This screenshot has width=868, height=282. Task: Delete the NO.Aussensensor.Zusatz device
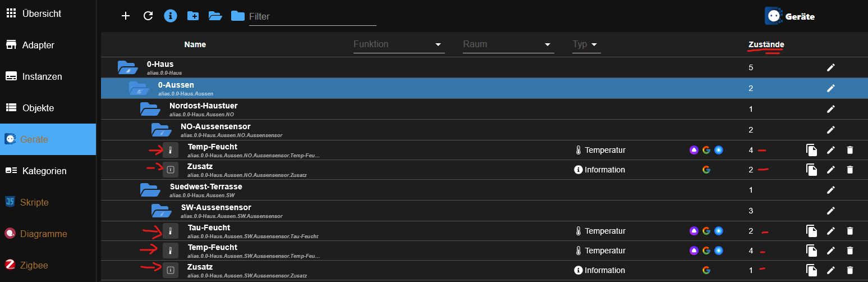click(850, 170)
